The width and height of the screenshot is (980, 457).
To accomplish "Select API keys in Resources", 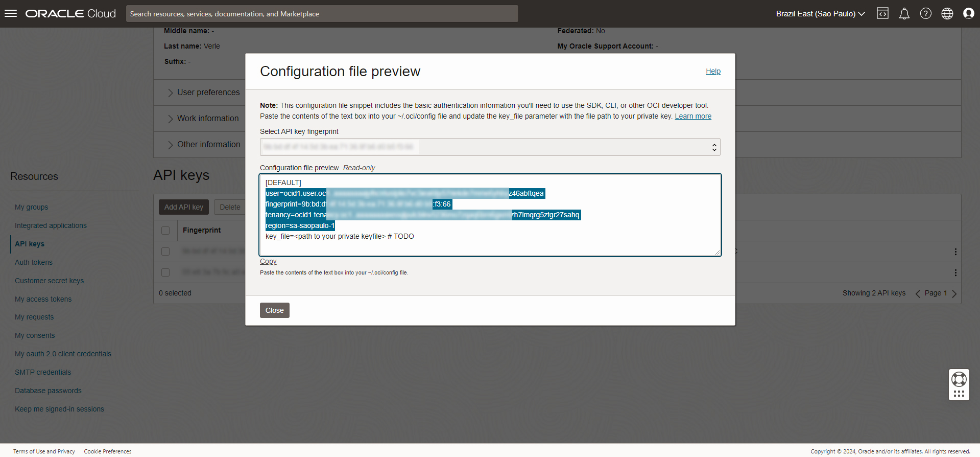I will tap(30, 244).
